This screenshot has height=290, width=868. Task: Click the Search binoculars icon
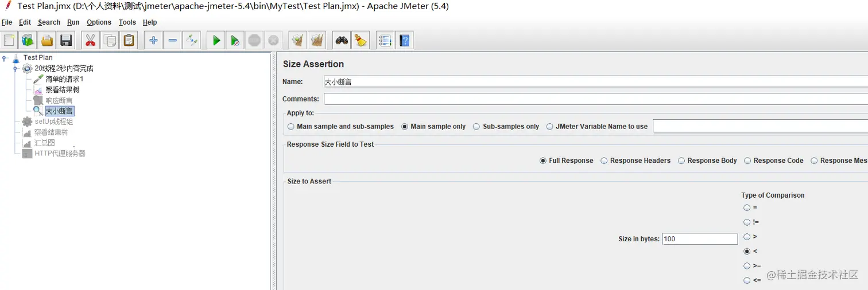[x=342, y=40]
